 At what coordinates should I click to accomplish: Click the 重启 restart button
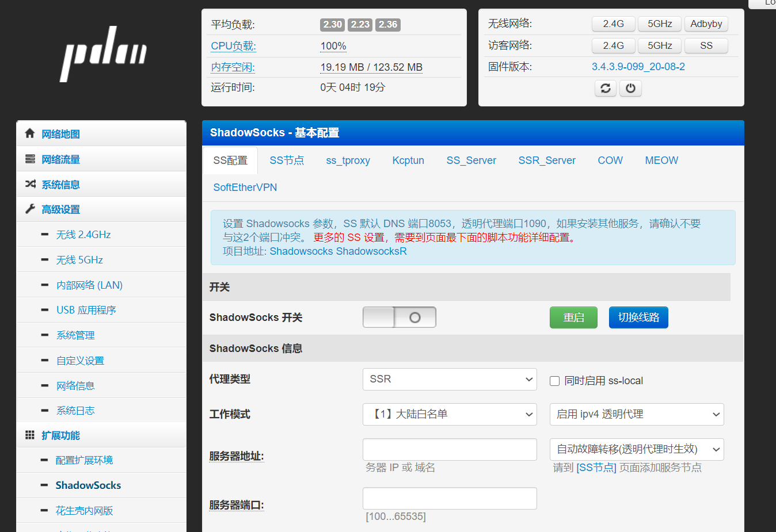pos(573,317)
